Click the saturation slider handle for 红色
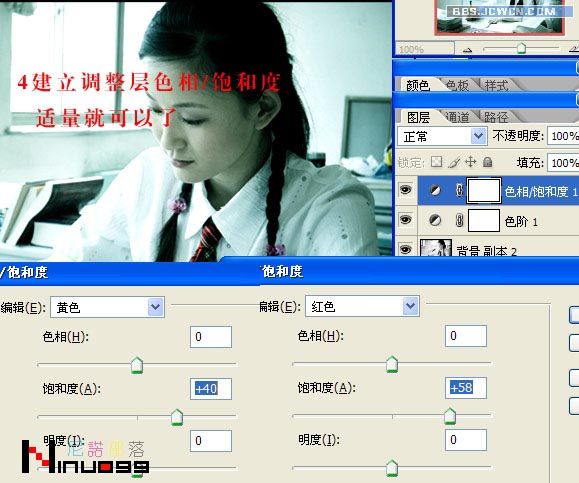The height and width of the screenshot is (483, 579). (x=450, y=416)
